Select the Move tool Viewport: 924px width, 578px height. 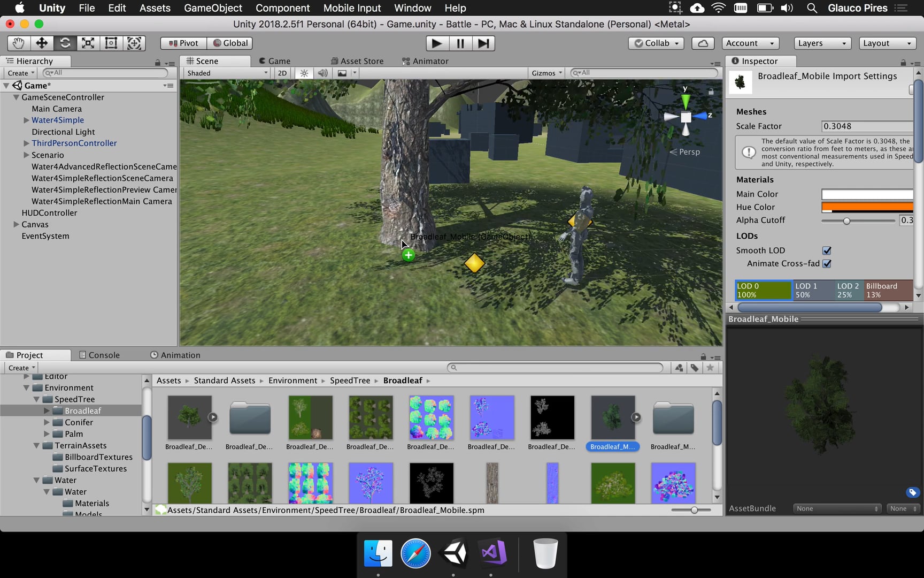click(42, 43)
